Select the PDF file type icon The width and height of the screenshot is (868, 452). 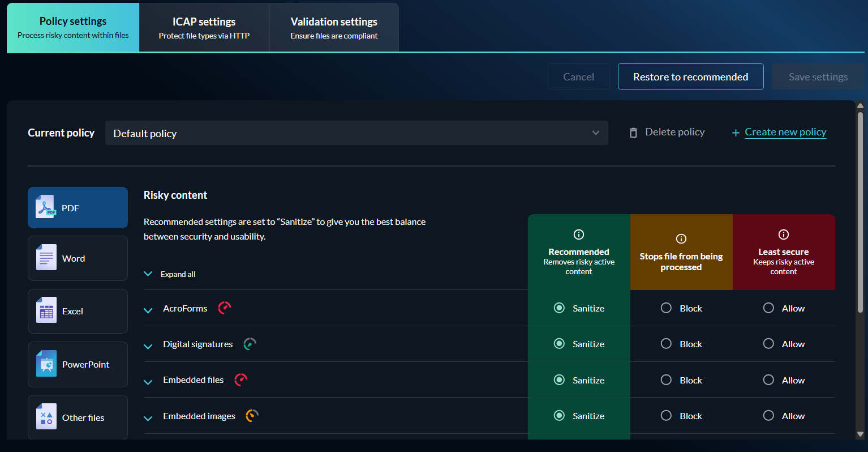point(46,207)
